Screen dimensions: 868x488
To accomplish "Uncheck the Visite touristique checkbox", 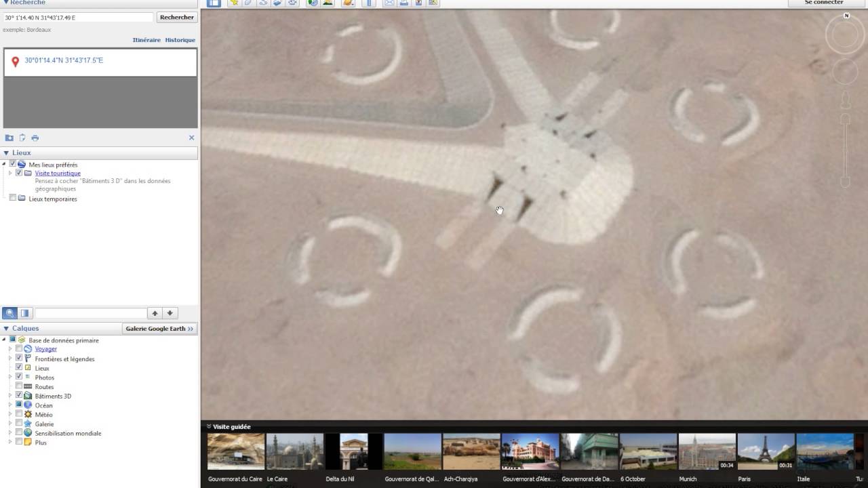I will pyautogui.click(x=19, y=173).
